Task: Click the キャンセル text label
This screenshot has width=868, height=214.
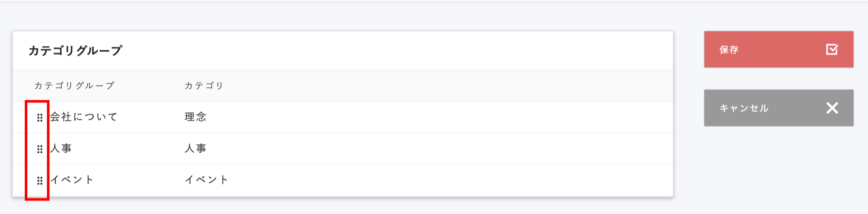Action: (744, 108)
